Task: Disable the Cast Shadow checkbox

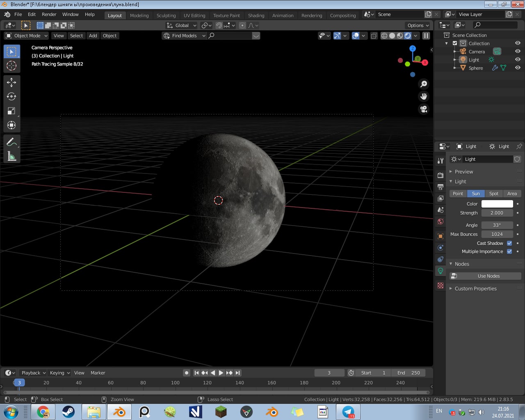Action: (509, 243)
